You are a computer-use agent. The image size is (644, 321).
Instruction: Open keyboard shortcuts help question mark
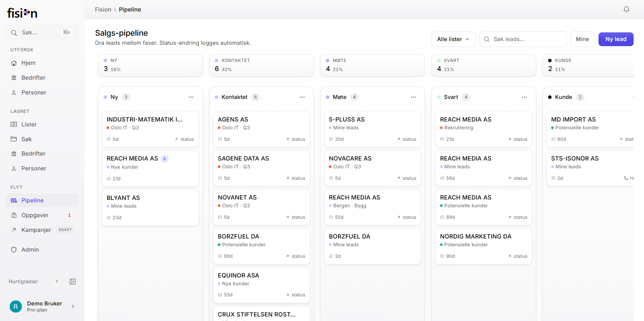click(57, 282)
